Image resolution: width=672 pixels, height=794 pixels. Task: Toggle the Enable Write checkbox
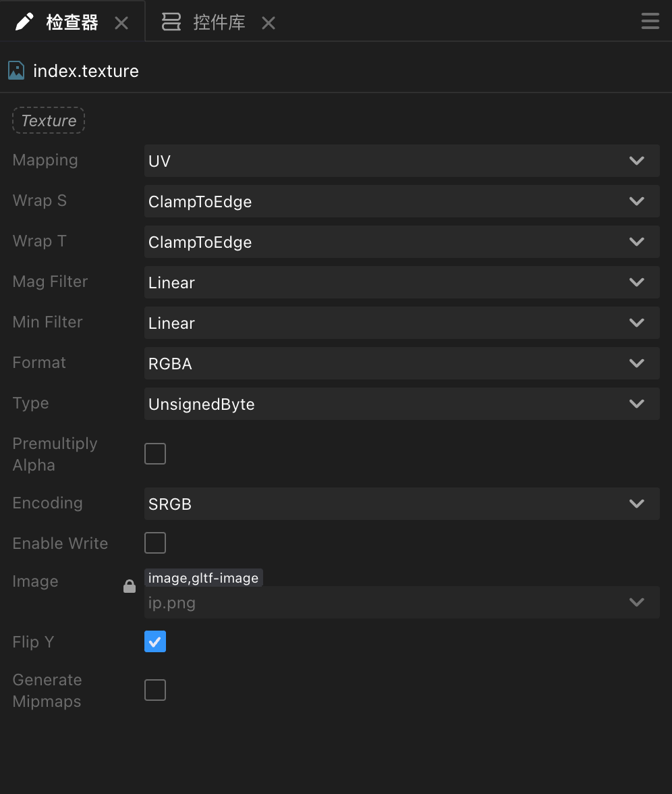155,543
